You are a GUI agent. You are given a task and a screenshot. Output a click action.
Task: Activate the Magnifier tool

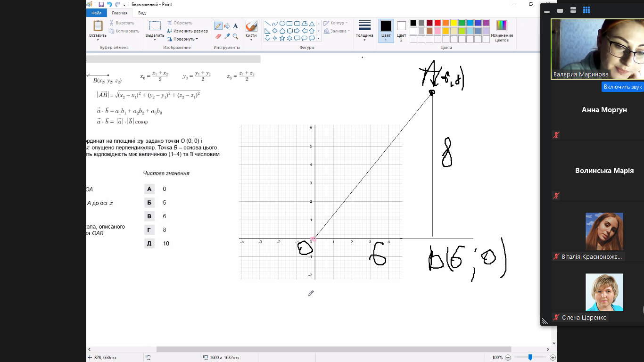(235, 36)
